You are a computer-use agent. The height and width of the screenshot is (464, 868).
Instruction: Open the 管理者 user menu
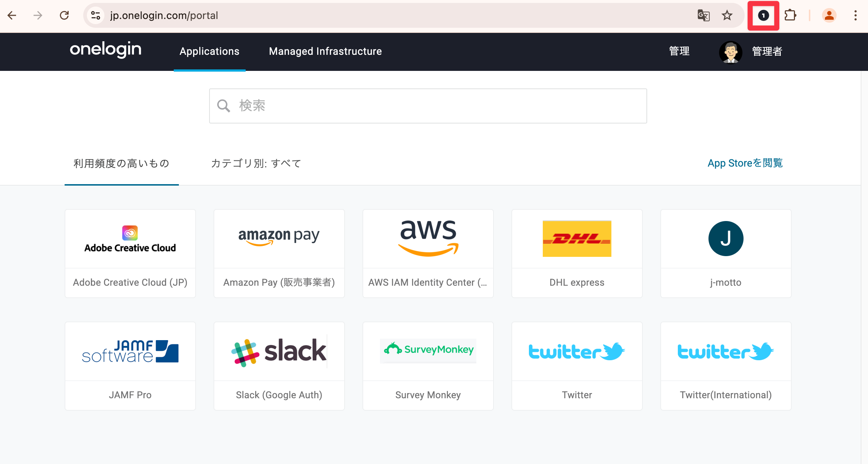pos(767,52)
